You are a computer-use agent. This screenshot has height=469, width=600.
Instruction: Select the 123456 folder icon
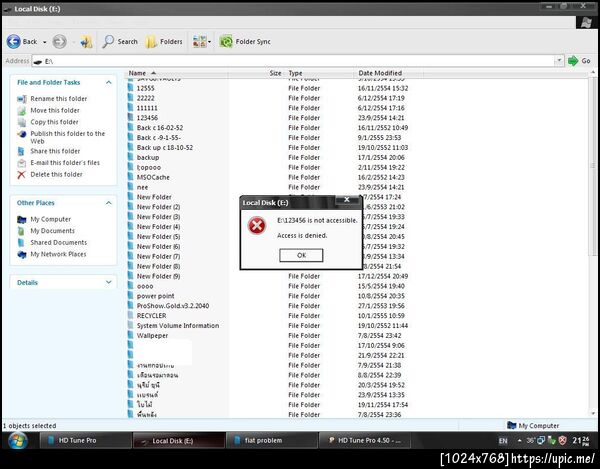click(130, 118)
